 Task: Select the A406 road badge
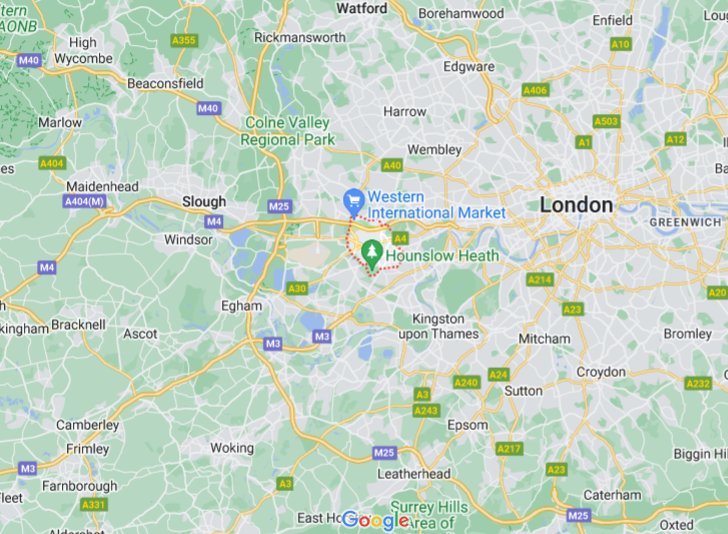535,90
